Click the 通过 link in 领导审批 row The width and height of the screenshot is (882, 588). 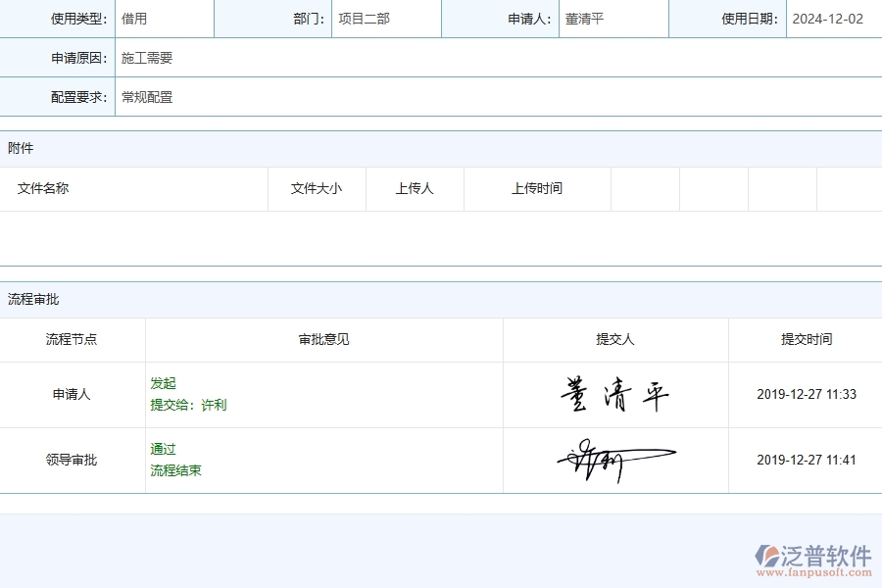165,449
